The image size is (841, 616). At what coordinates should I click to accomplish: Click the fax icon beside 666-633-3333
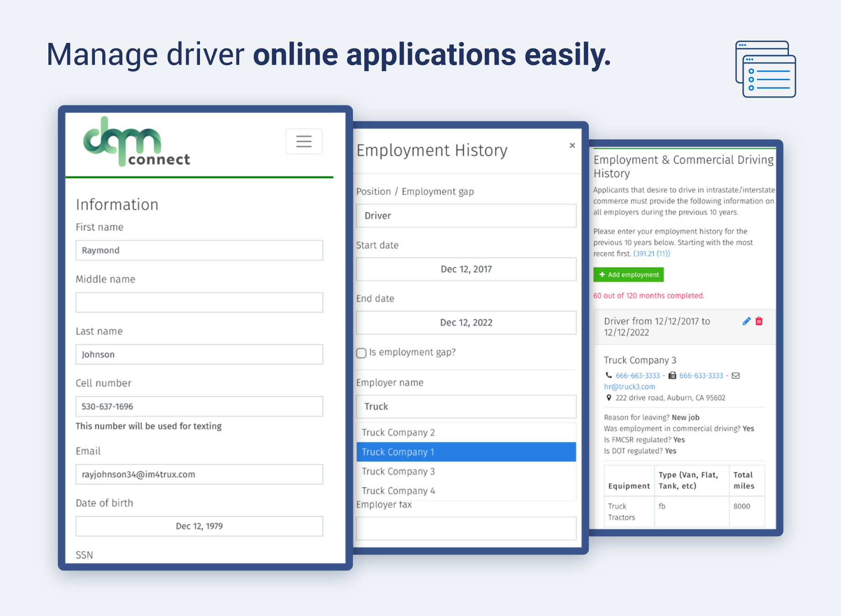(x=672, y=376)
